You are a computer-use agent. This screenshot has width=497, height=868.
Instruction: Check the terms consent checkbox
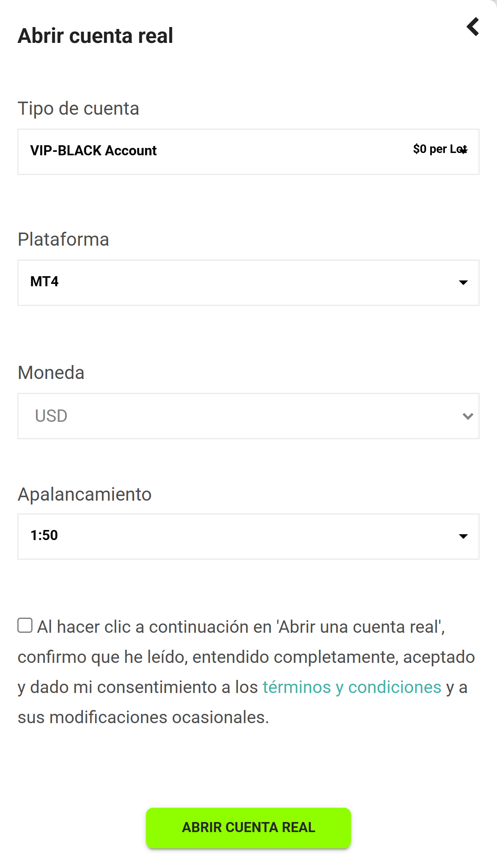(x=25, y=625)
